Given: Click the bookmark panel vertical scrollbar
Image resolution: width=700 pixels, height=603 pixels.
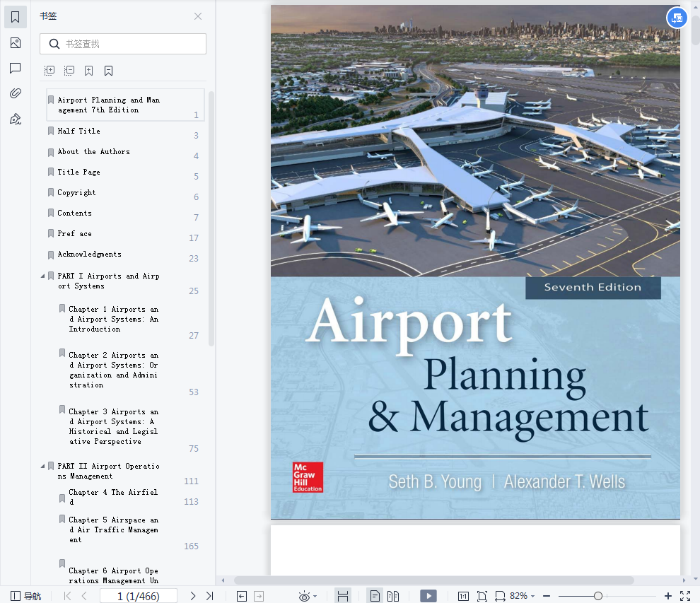Looking at the screenshot, I should (x=211, y=218).
